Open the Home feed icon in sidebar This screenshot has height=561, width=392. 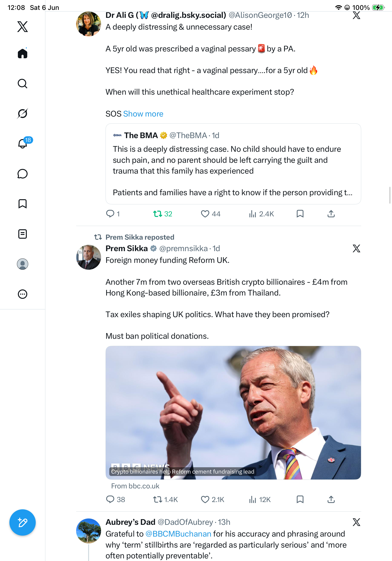click(x=23, y=54)
